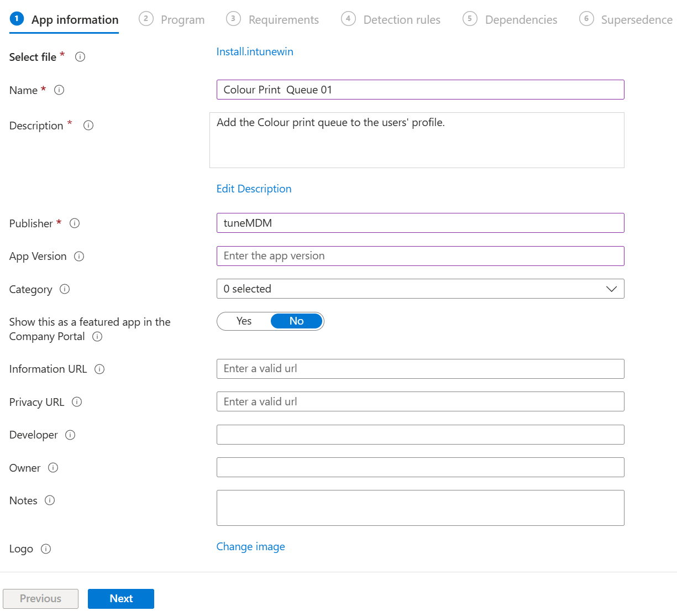
Task: Click the info icon next to Select file
Action: (80, 57)
